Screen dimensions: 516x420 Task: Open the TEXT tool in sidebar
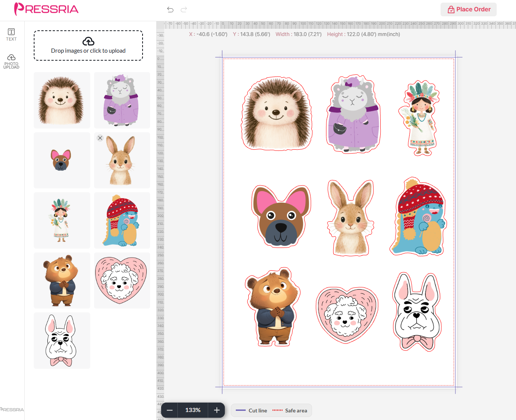[x=11, y=34]
